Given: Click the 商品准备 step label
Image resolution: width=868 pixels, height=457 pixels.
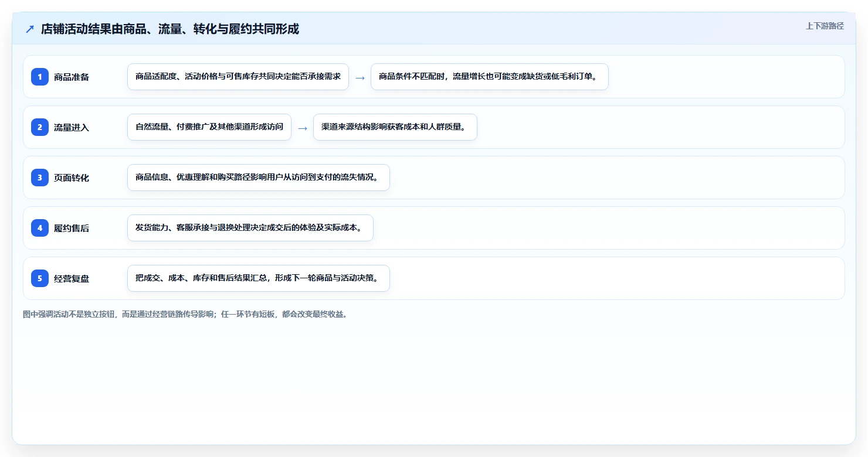Looking at the screenshot, I should tap(72, 77).
